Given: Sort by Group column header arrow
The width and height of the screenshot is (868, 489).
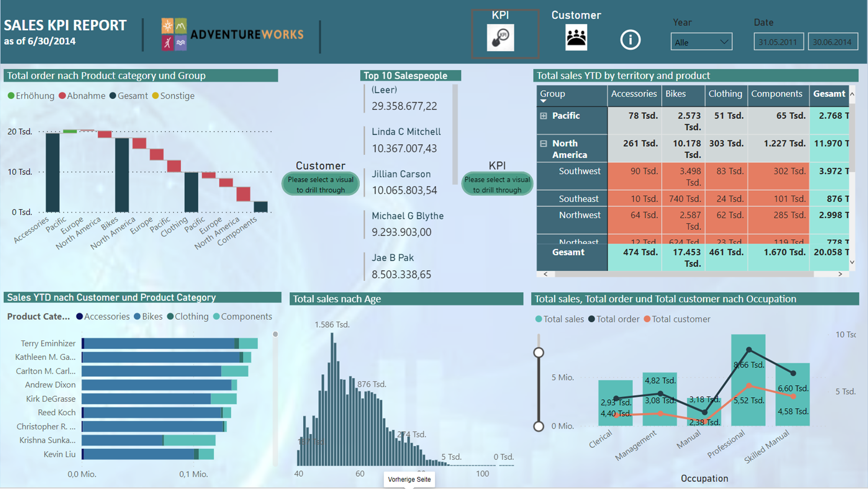Looking at the screenshot, I should 543,101.
